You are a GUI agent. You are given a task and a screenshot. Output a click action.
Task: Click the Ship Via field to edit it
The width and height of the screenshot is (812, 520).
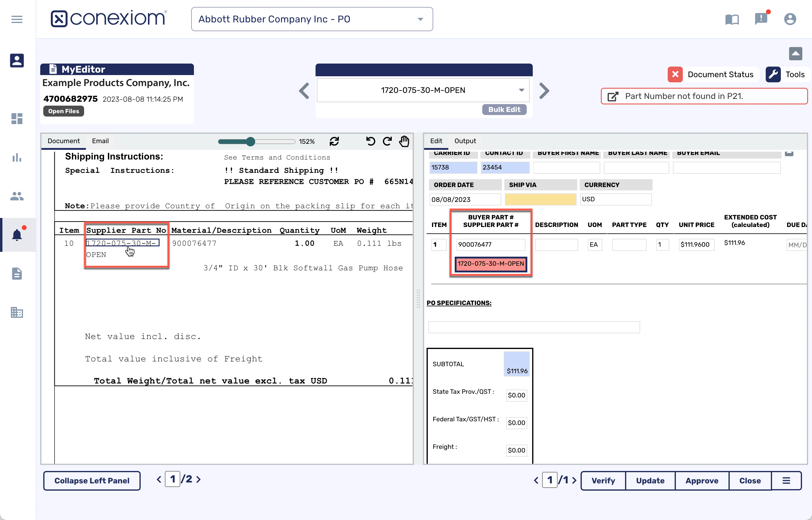click(x=540, y=199)
